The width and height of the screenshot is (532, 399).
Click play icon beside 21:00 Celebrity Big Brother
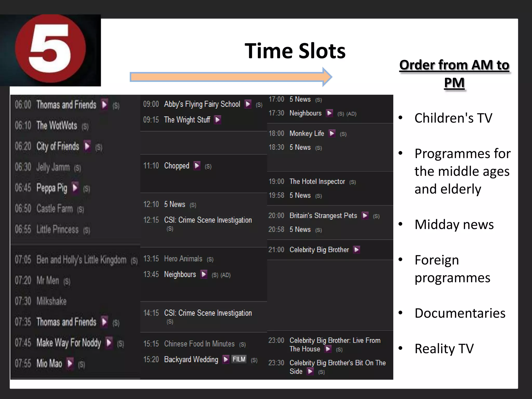[357, 250]
